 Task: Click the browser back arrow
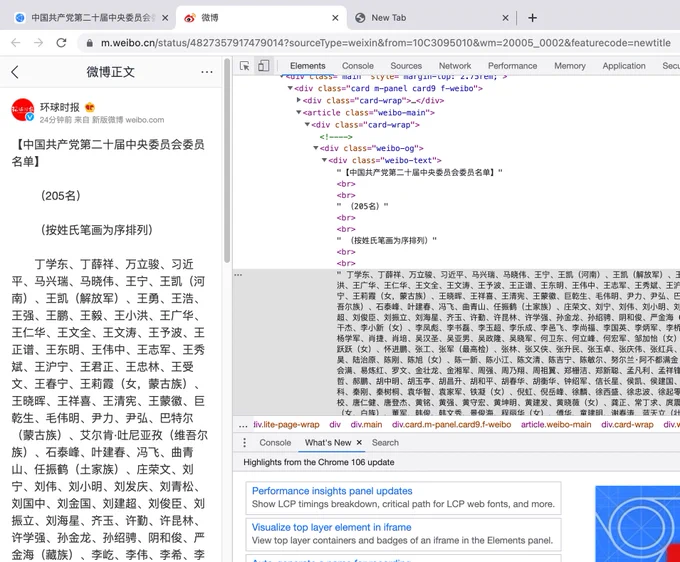pyautogui.click(x=16, y=42)
